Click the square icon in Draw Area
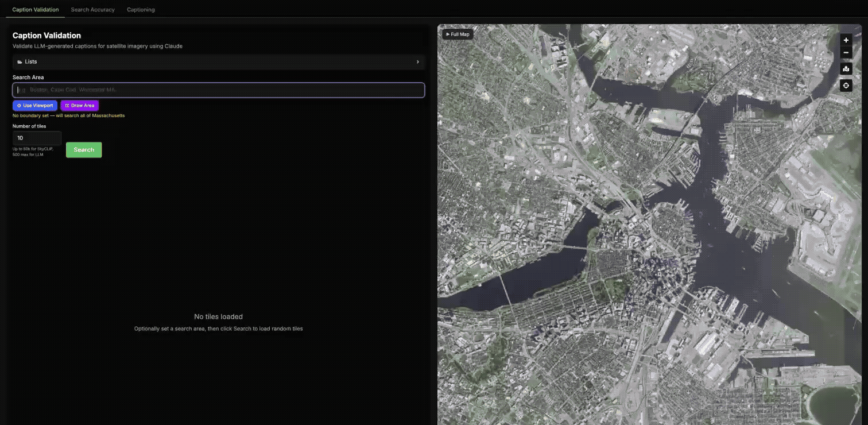 pyautogui.click(x=67, y=106)
